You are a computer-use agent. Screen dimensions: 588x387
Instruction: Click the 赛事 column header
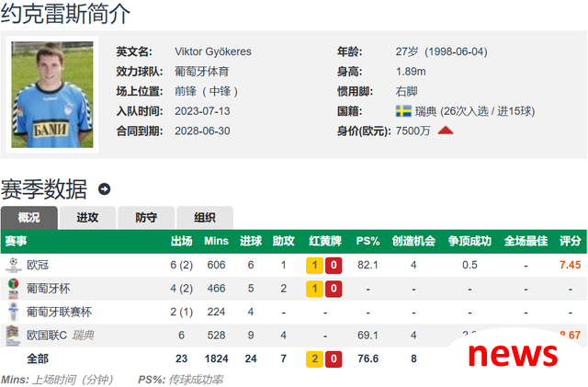(17, 241)
